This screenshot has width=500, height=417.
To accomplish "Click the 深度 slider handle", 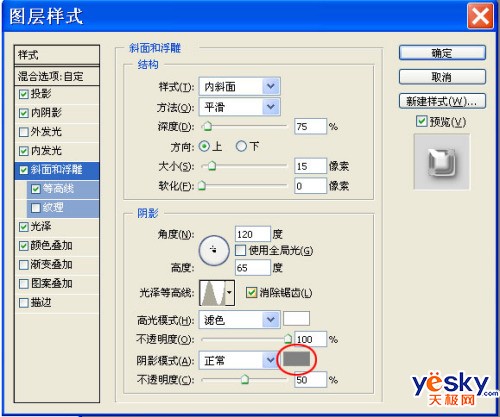I will (x=207, y=126).
